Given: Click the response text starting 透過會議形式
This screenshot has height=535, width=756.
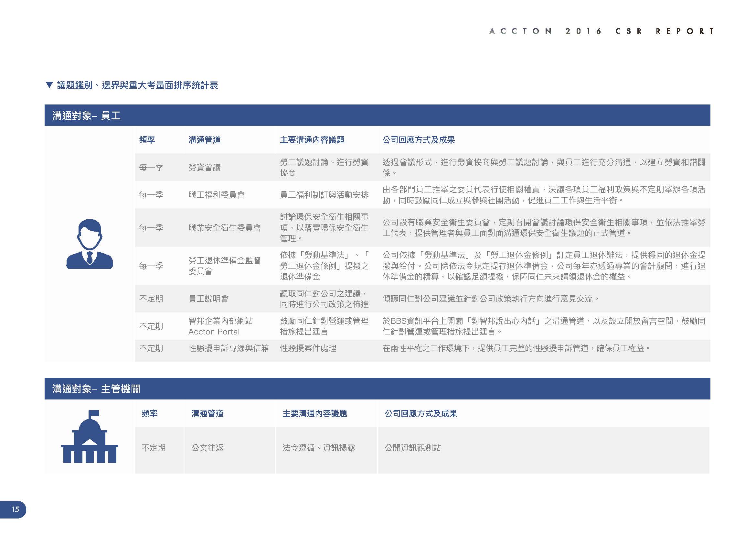Looking at the screenshot, I should coord(544,167).
